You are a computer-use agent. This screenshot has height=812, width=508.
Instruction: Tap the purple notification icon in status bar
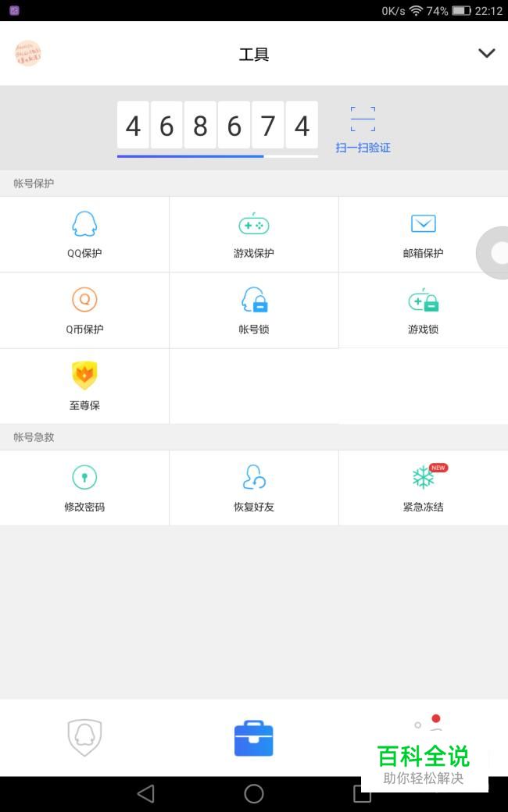point(15,10)
